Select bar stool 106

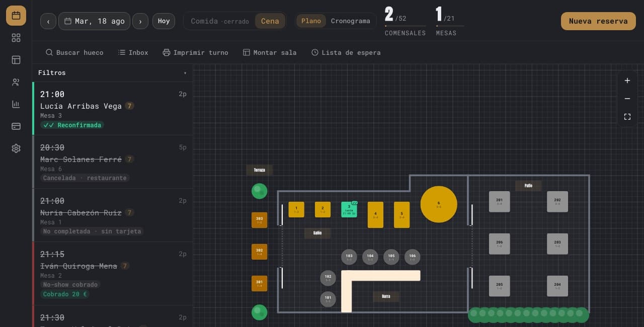[413, 257]
